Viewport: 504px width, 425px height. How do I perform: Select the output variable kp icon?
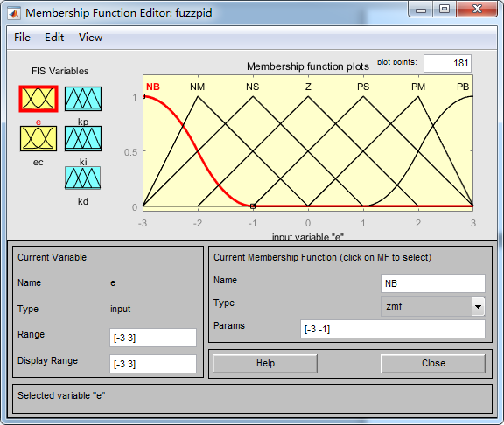tap(83, 99)
